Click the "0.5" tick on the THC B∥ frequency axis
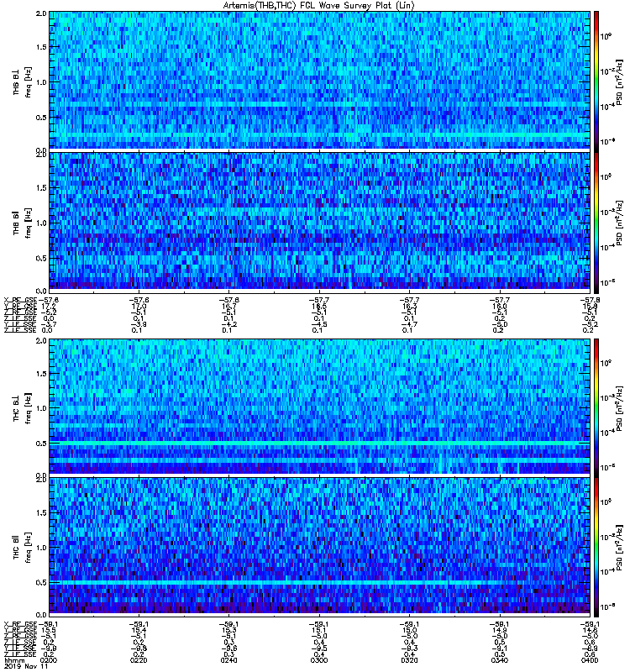The image size is (630, 672). click(x=41, y=583)
